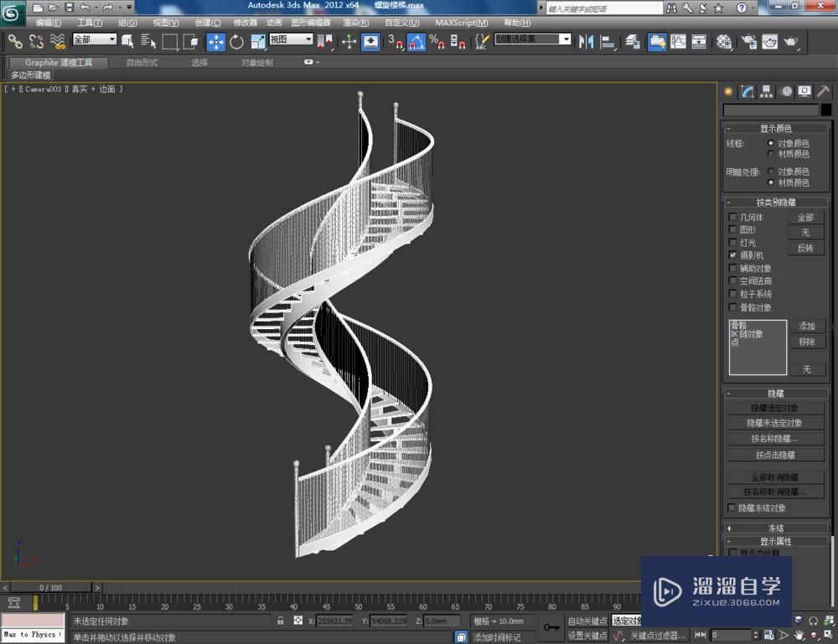The width and height of the screenshot is (838, 644).
Task: Open the Layer Manager icon
Action: [x=633, y=41]
